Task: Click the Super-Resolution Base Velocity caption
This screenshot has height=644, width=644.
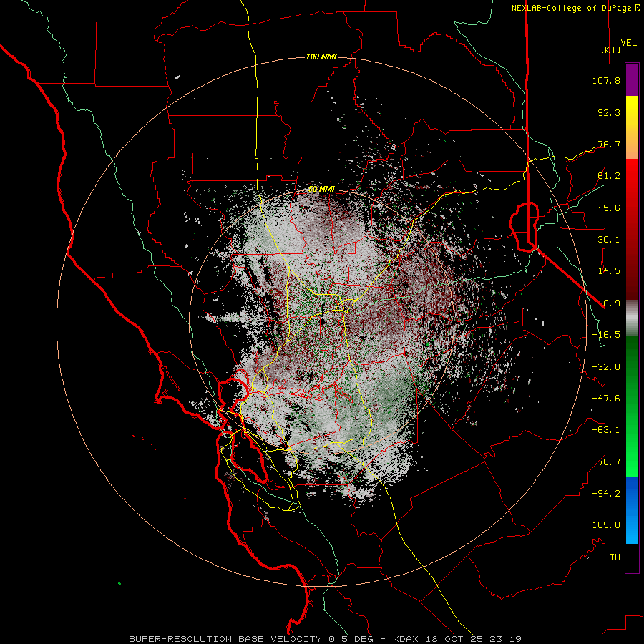Action: [326, 639]
